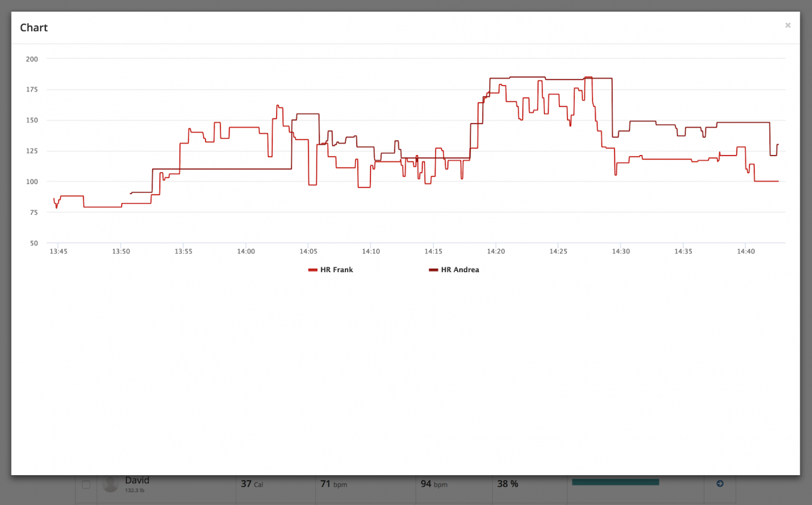Click the 37 Cal value in David's row
Viewport: 812px width, 505px height.
(x=252, y=484)
